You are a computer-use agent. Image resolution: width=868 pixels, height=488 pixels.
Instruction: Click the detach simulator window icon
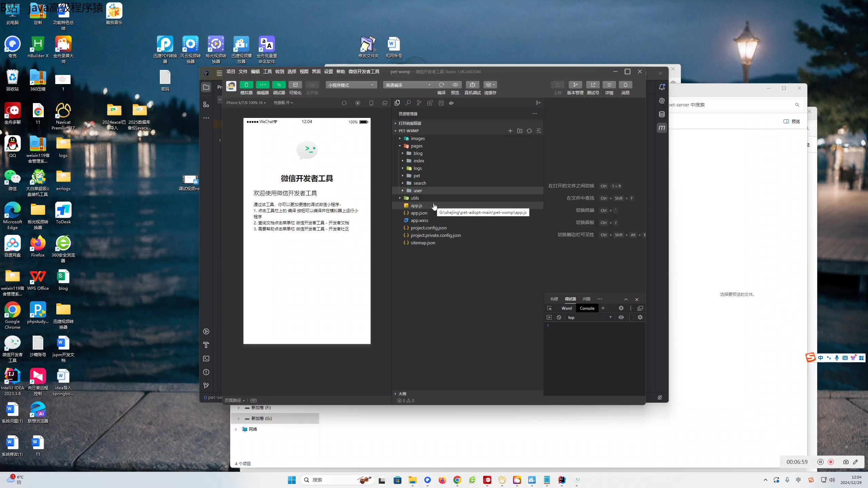click(385, 103)
